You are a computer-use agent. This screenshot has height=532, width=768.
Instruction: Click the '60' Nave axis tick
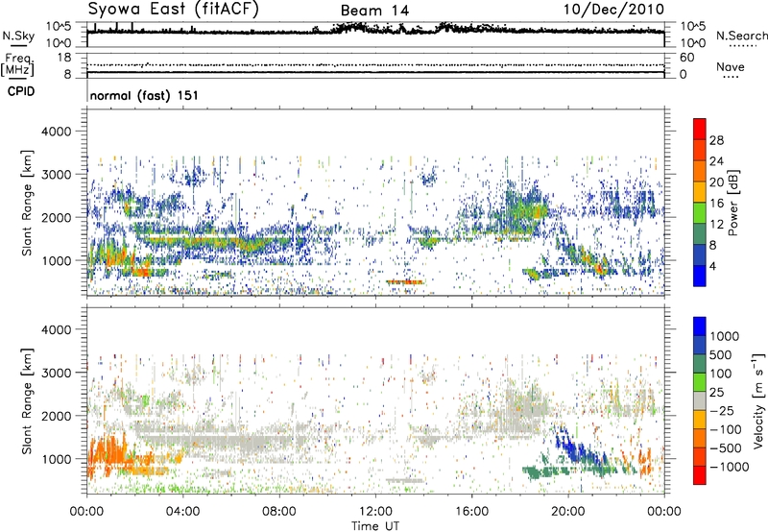(687, 58)
